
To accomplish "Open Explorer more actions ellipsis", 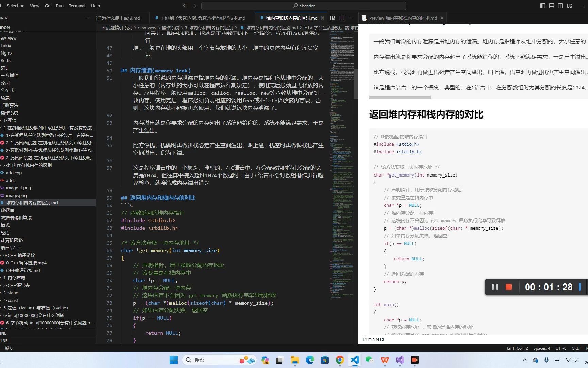I will click(88, 18).
